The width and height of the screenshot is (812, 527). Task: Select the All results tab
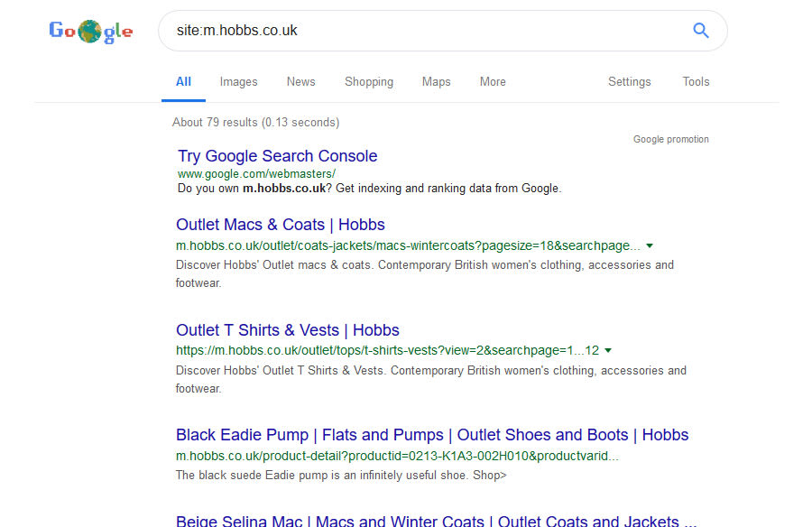(x=183, y=82)
